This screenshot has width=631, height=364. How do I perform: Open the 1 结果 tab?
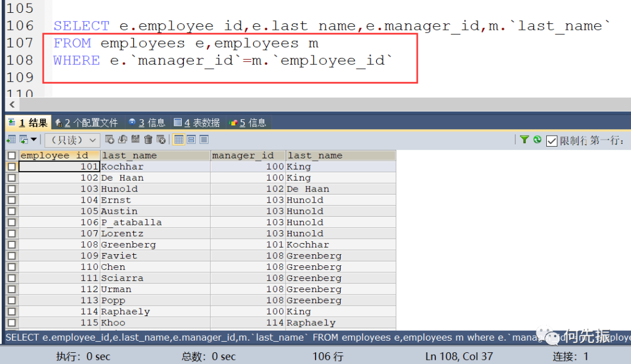(28, 123)
